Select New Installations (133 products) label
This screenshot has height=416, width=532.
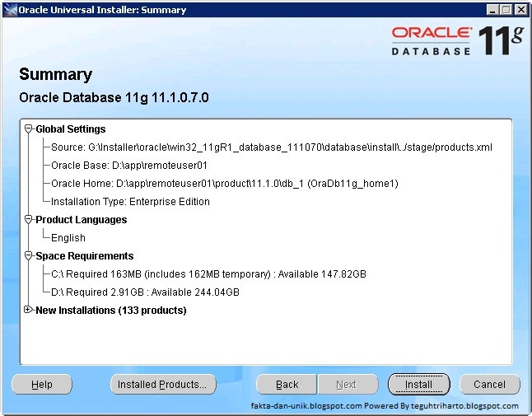tap(111, 310)
